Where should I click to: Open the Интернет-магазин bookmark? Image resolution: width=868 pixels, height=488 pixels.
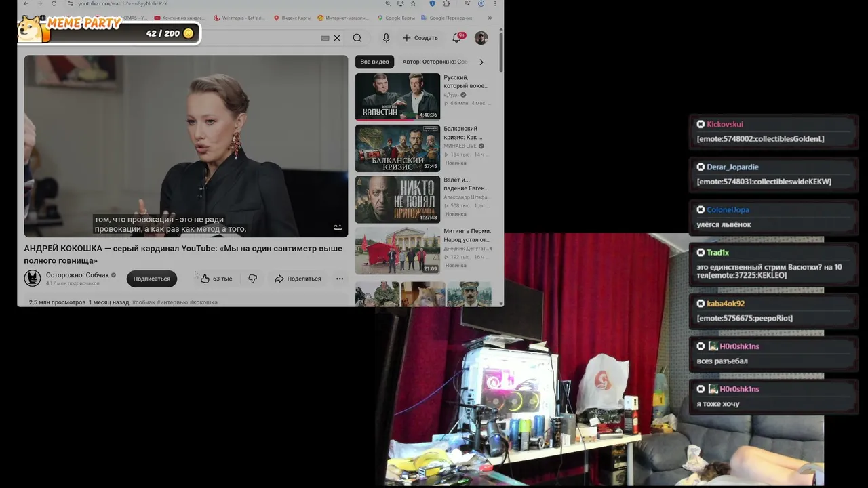pos(344,18)
